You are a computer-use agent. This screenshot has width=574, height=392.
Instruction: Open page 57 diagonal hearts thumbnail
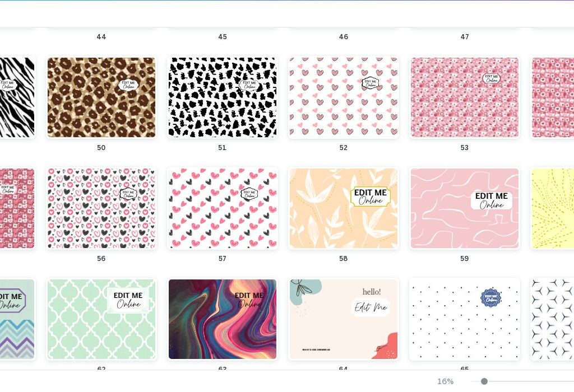[x=222, y=208]
